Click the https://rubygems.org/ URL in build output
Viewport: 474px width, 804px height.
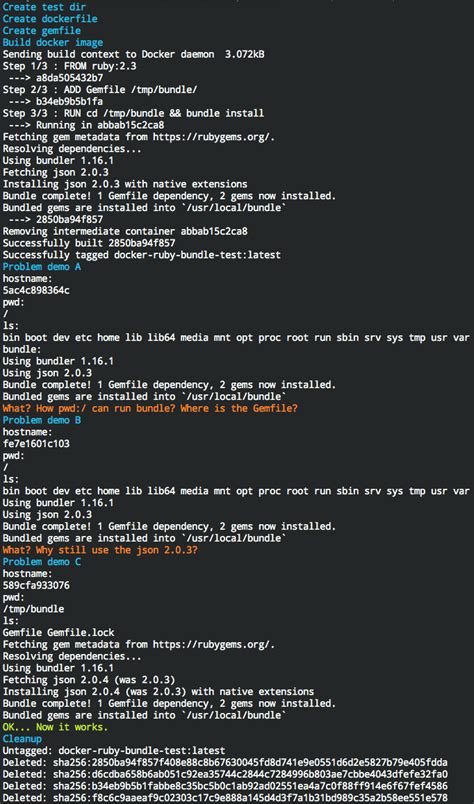coord(214,137)
